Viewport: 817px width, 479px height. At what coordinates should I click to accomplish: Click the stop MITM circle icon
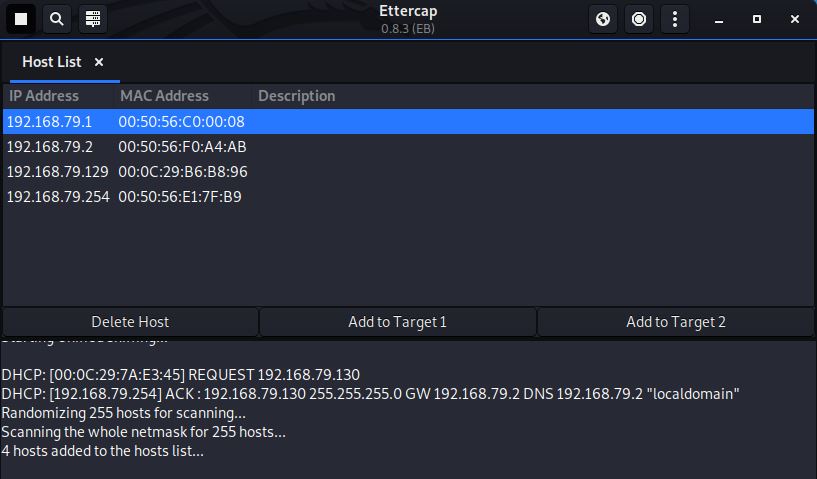[x=639, y=19]
